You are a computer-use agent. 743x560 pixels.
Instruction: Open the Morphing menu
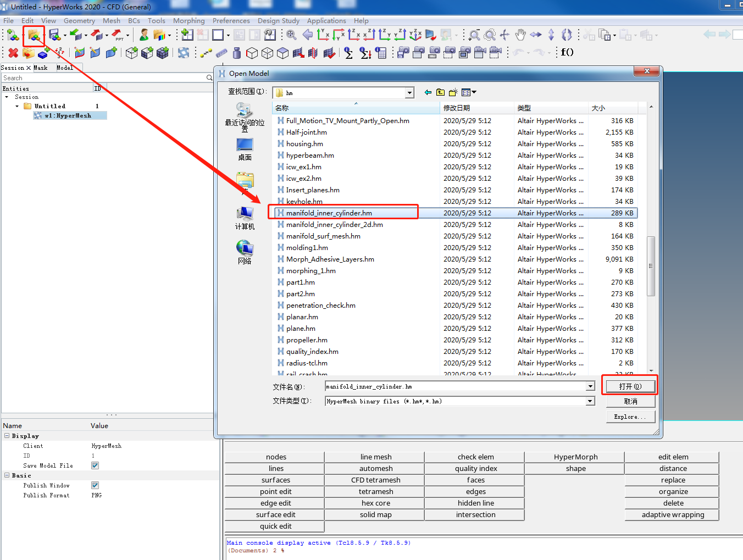(188, 21)
